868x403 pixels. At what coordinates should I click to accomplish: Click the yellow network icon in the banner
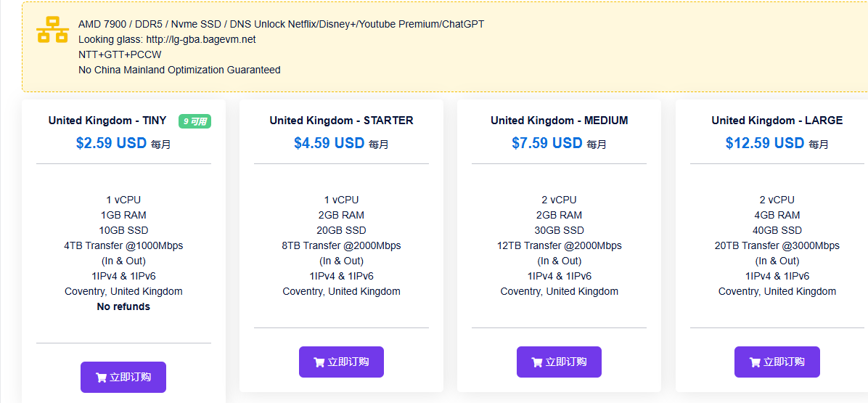pyautogui.click(x=52, y=30)
